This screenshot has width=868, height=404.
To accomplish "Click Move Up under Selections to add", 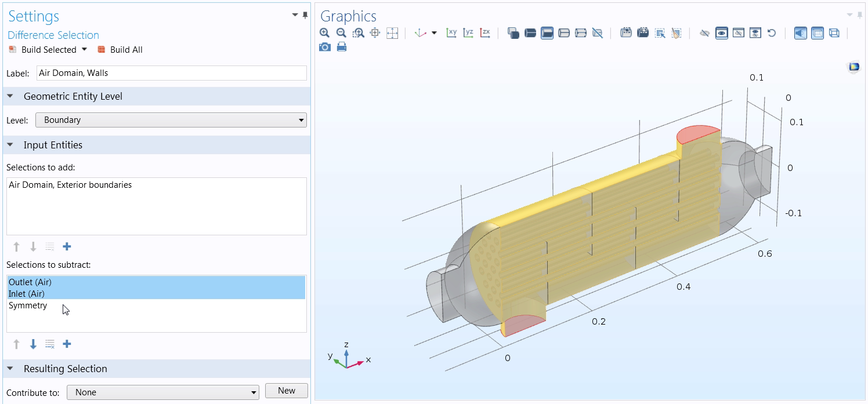I will [x=16, y=247].
